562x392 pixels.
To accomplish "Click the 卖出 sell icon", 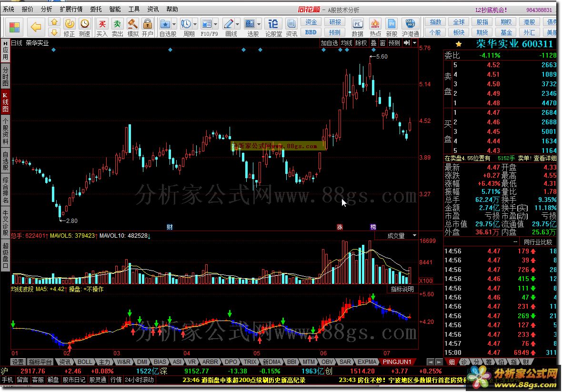I will tap(117, 24).
